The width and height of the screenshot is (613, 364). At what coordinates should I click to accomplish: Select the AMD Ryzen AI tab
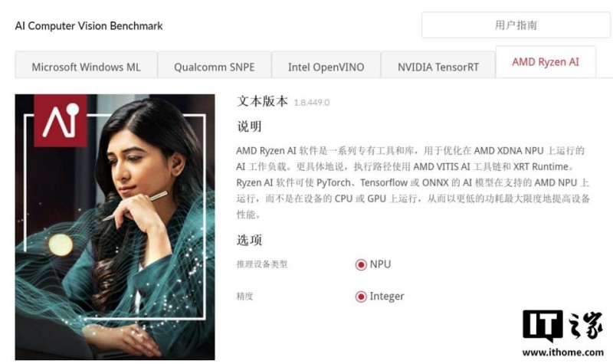(546, 62)
